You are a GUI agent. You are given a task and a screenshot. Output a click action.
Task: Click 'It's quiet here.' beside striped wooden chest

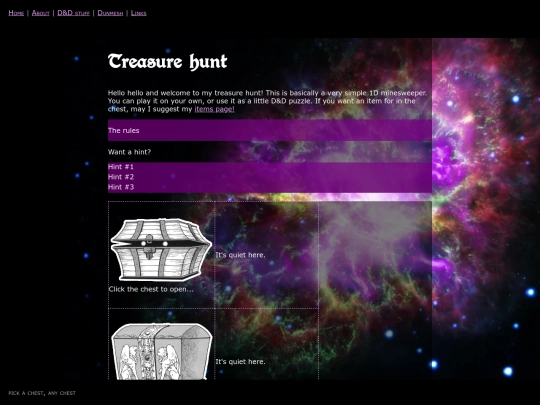pyautogui.click(x=240, y=255)
